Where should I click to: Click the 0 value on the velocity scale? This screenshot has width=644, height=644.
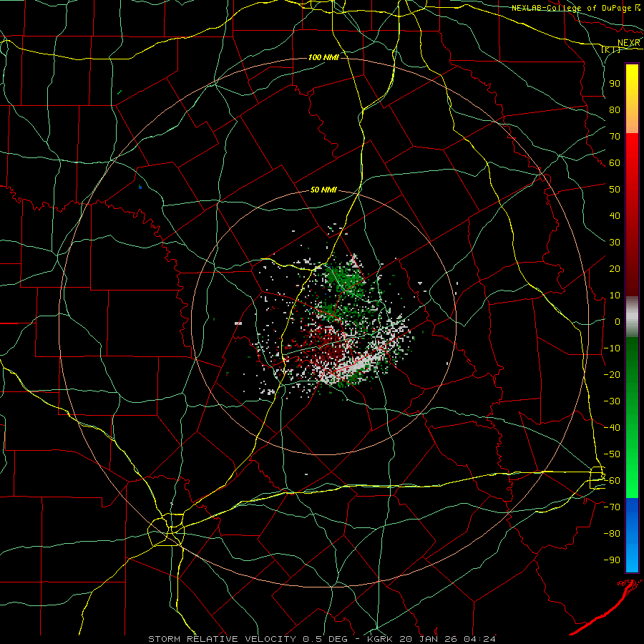coord(618,321)
